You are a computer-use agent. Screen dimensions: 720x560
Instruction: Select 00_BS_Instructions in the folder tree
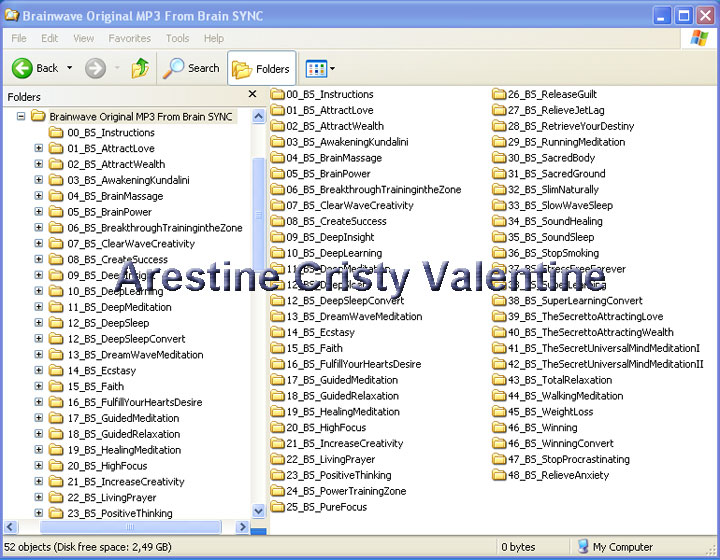coord(111,133)
